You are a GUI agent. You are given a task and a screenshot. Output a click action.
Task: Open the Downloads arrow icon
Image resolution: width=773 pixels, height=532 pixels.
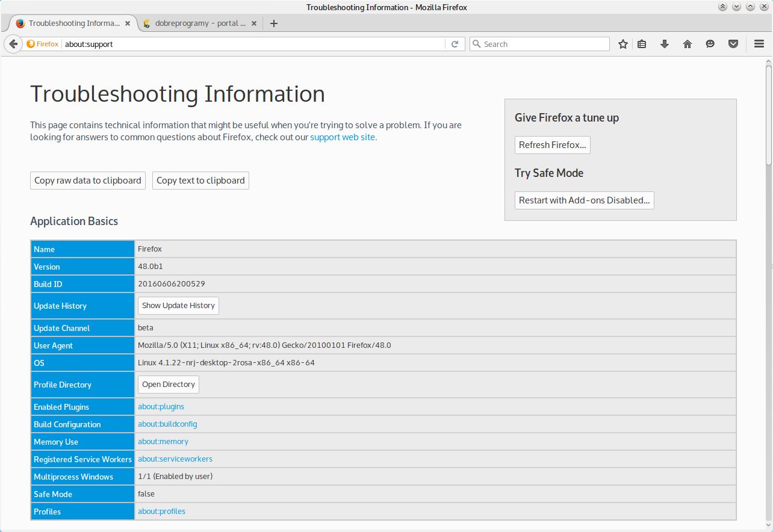pyautogui.click(x=665, y=44)
